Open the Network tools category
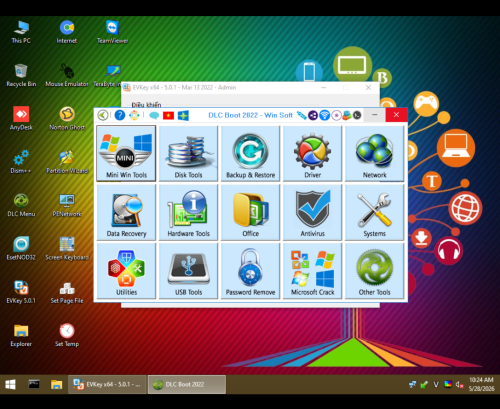500x409 pixels. pos(374,153)
